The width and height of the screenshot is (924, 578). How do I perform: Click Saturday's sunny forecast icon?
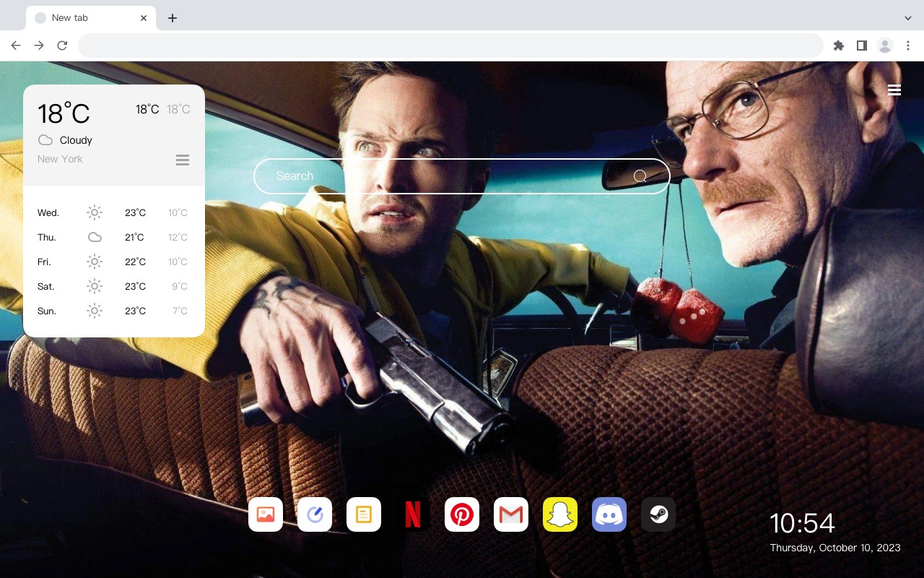click(x=95, y=286)
